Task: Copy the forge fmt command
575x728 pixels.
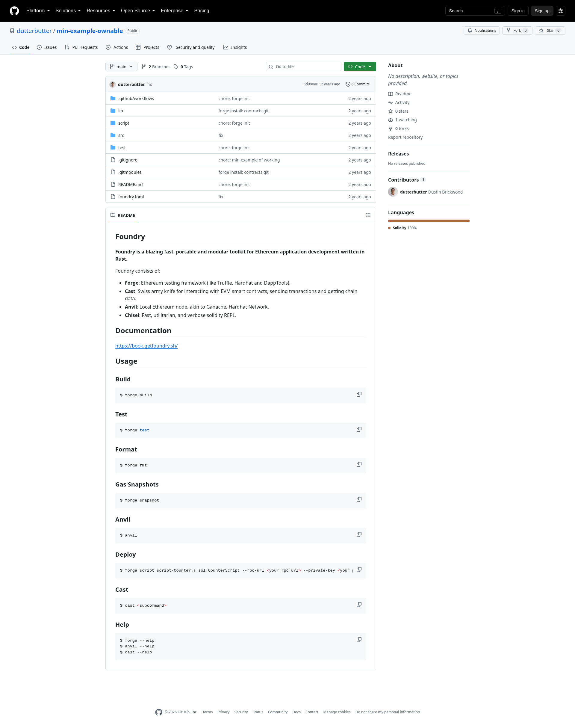Action: [359, 464]
